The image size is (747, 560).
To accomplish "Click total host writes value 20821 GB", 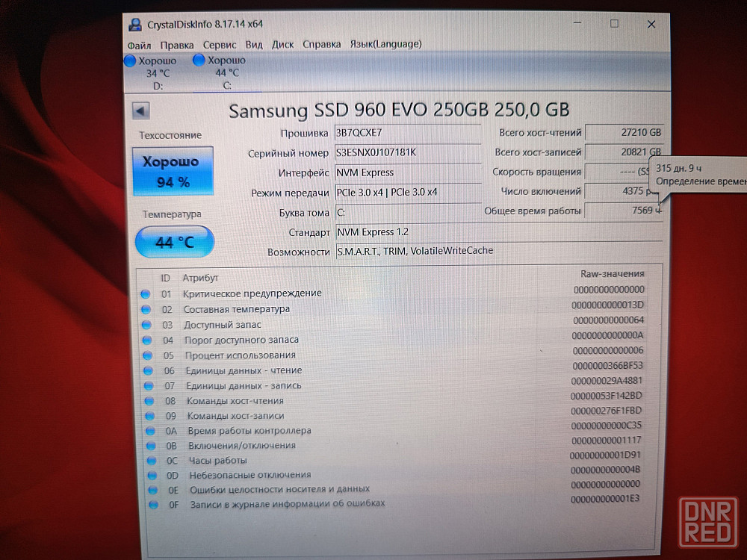I will [x=624, y=152].
